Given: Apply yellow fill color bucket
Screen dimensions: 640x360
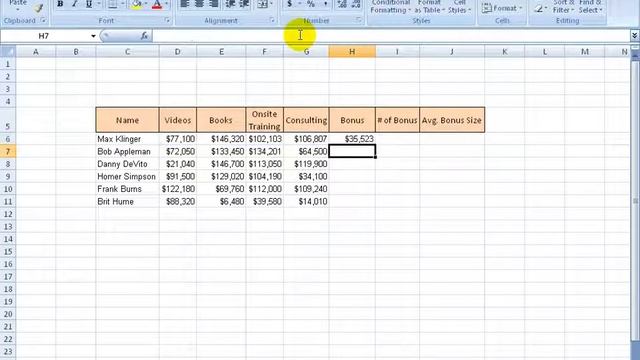Looking at the screenshot, I should point(137,4).
